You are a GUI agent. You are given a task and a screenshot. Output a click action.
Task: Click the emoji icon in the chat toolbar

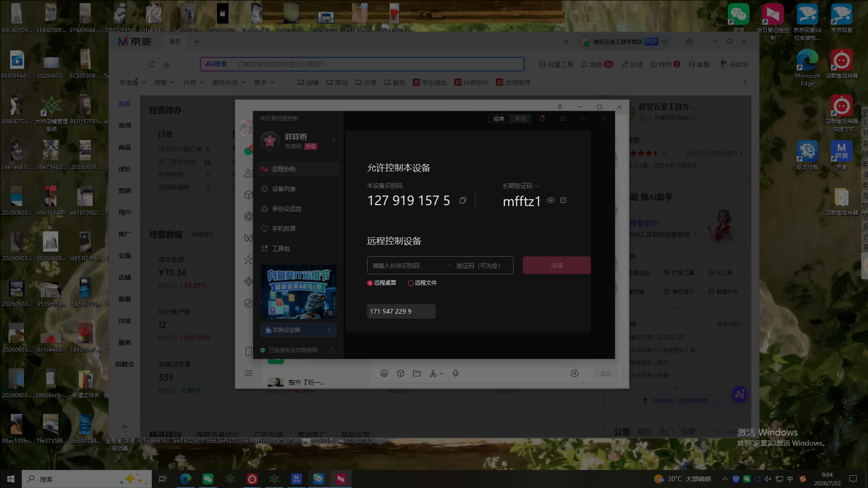[384, 373]
